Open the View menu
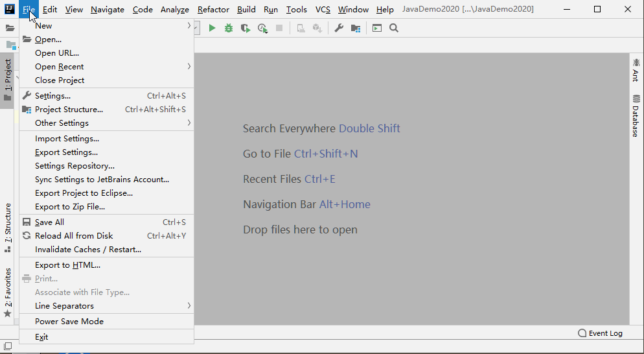Viewport: 644px width, 354px height. click(74, 10)
